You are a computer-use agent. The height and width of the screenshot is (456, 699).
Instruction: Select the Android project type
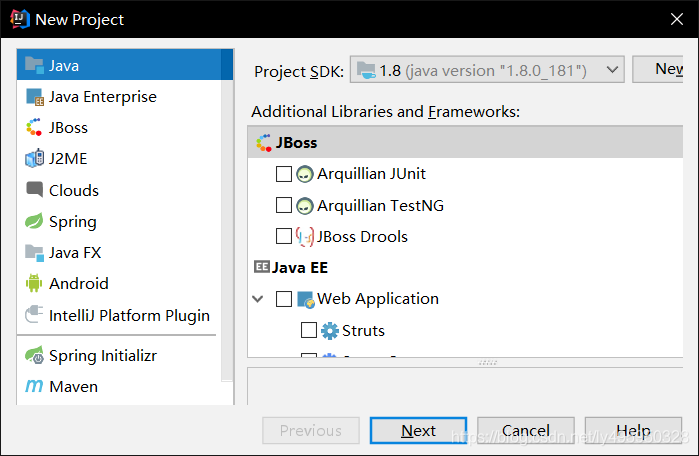pos(119,283)
